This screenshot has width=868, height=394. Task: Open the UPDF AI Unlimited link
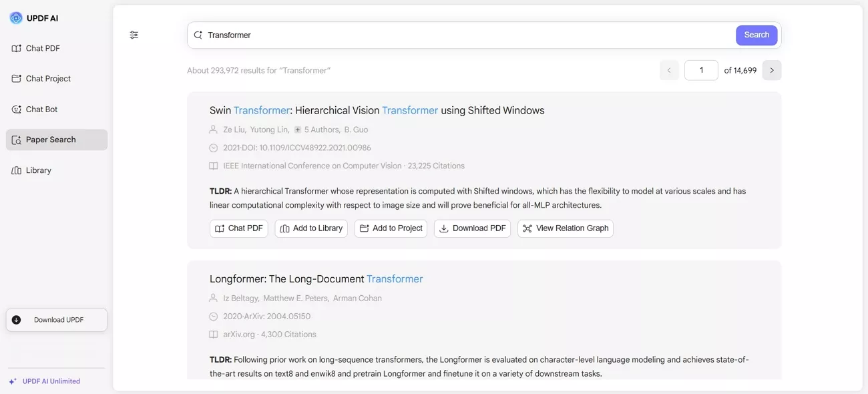(51, 381)
